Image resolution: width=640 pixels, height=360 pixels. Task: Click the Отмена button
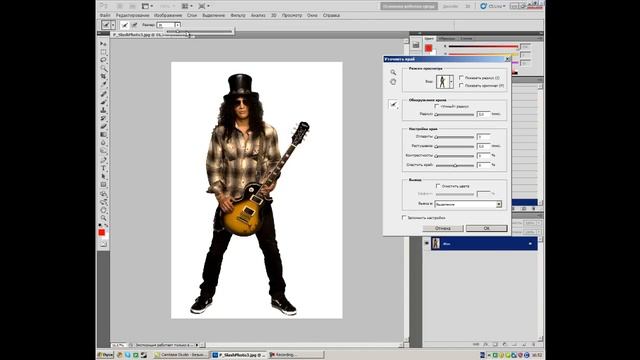442,228
